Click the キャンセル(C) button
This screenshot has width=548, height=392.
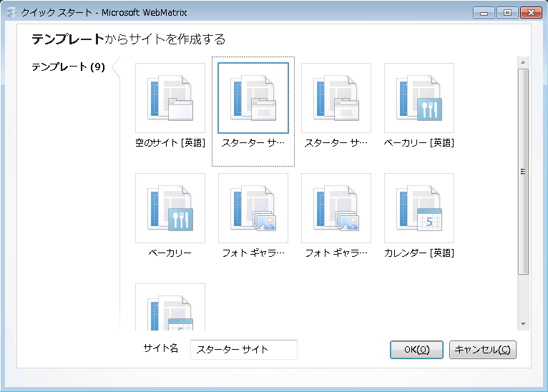483,350
